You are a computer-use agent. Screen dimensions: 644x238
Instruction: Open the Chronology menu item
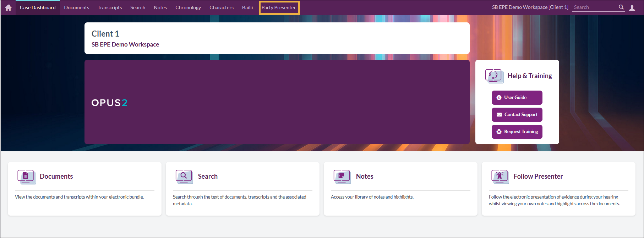click(x=188, y=7)
